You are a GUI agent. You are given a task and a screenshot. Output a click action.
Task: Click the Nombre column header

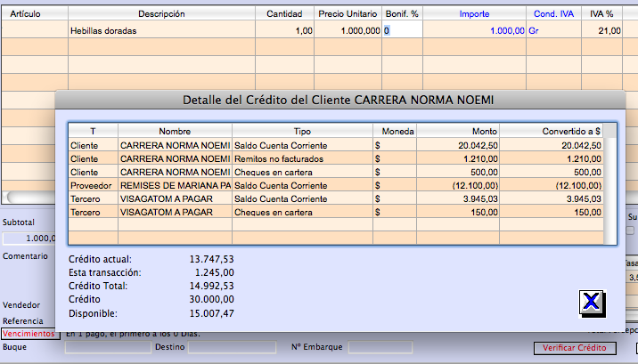point(175,131)
